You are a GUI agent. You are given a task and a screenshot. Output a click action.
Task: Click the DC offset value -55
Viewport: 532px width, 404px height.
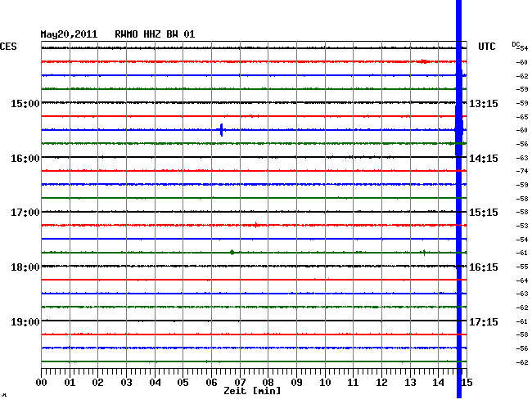pos(522,267)
